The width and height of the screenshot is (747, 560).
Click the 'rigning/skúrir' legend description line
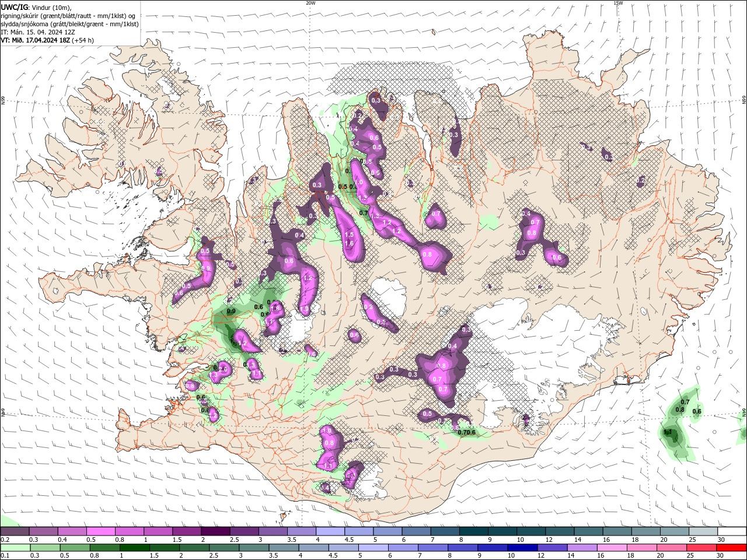coord(68,16)
